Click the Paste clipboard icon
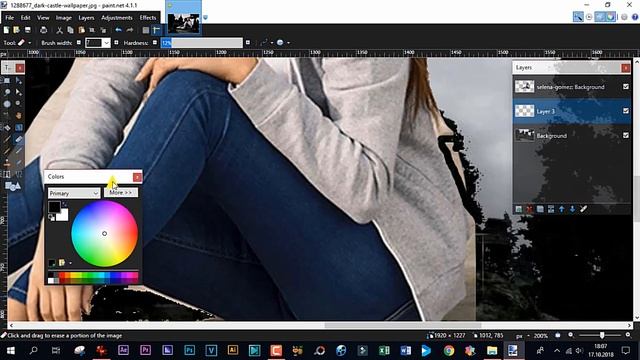 click(x=81, y=30)
